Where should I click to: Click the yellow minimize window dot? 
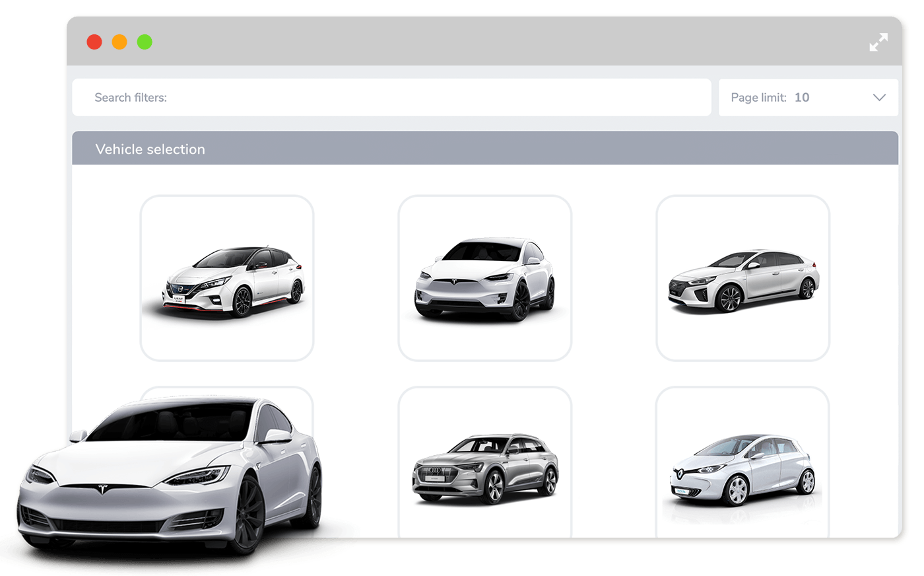[119, 42]
